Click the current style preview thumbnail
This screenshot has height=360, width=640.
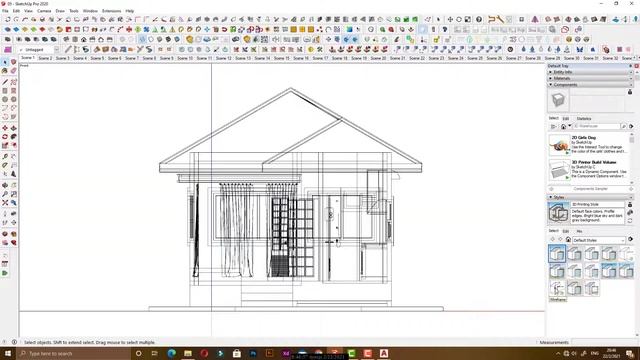coord(558,213)
